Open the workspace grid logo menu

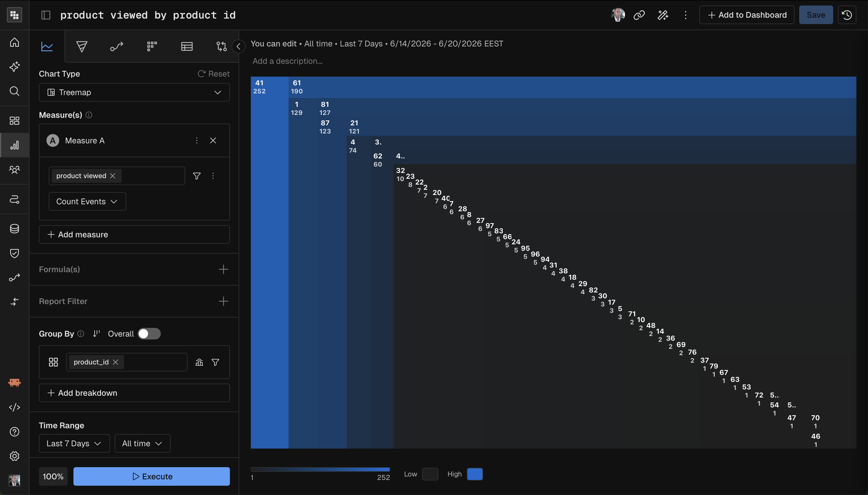14,15
